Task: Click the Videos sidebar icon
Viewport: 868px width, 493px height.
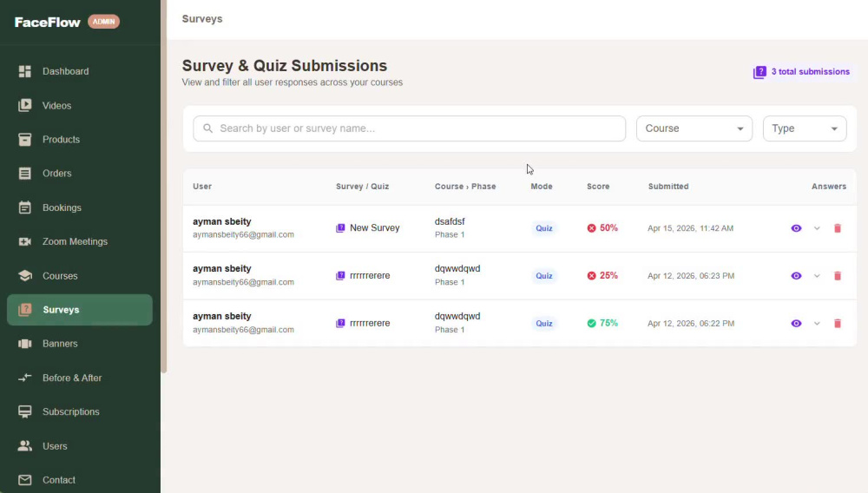Action: (25, 105)
